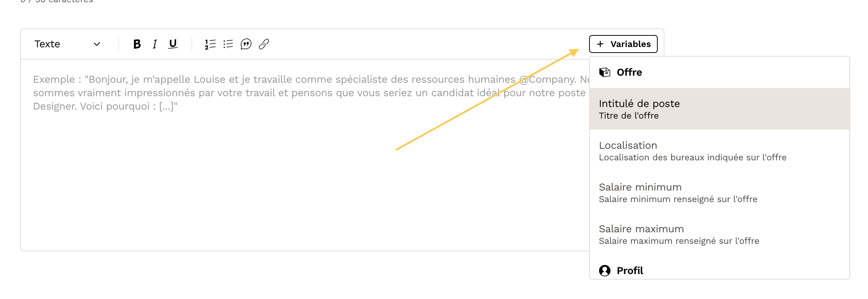Insert a hyperlink
The image size is (868, 299).
tap(264, 44)
